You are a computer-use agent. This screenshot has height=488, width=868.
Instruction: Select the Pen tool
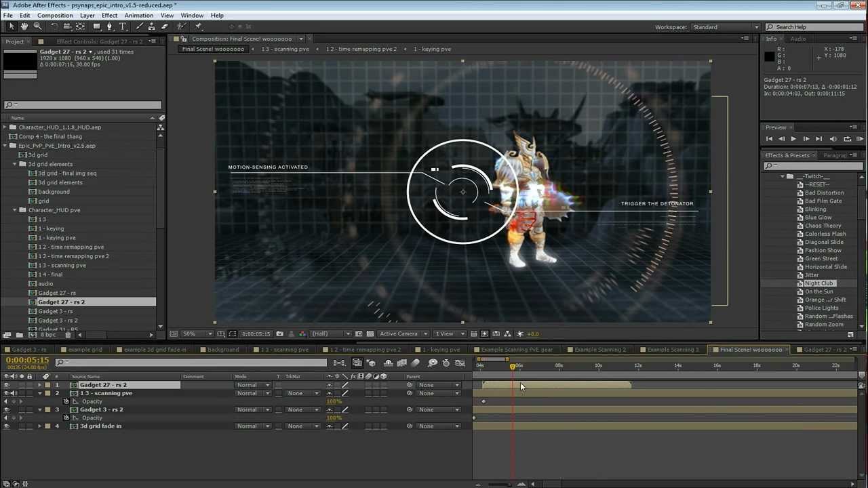click(x=109, y=26)
